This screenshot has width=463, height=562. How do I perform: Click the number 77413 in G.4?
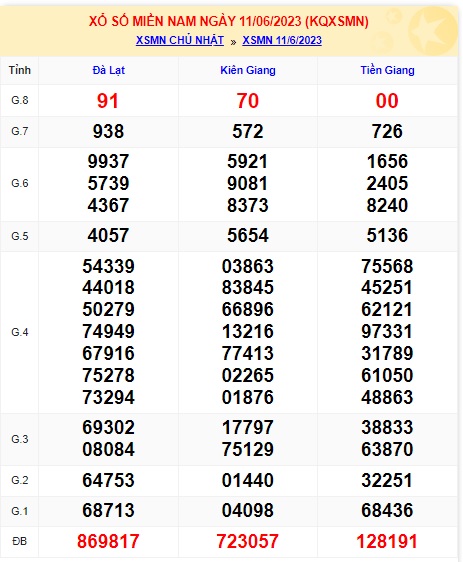click(x=248, y=353)
